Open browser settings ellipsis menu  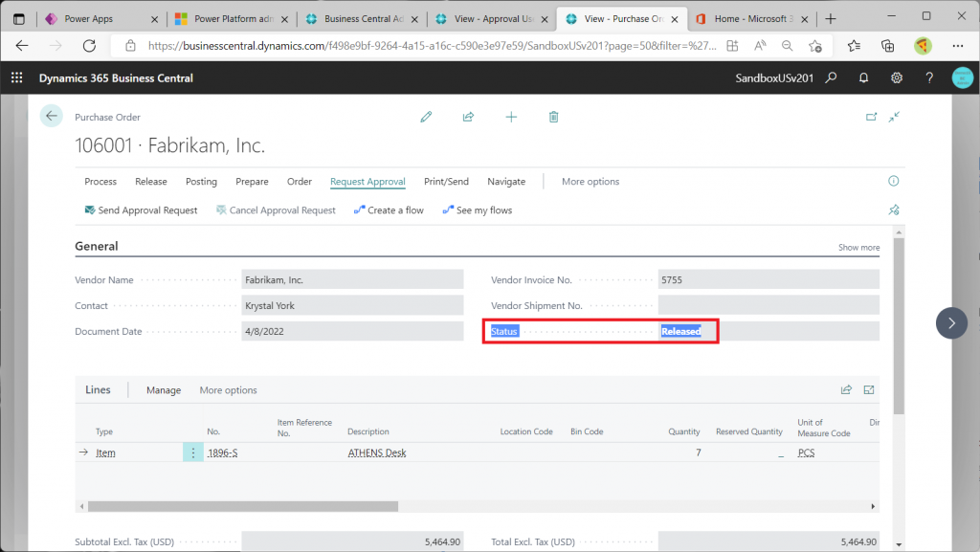[957, 46]
